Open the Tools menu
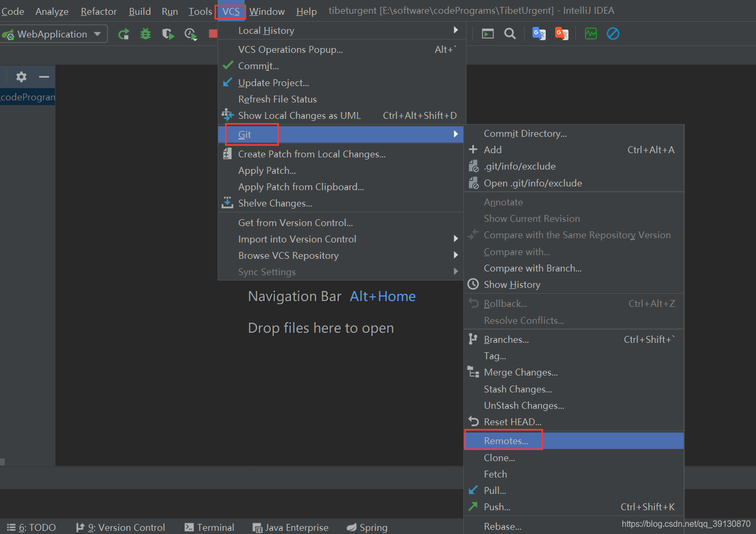This screenshot has width=756, height=534. (x=200, y=11)
